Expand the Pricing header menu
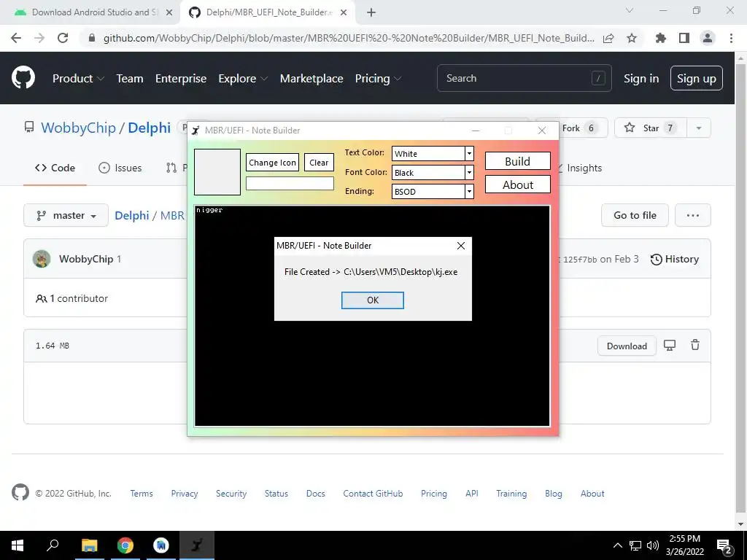 point(378,79)
